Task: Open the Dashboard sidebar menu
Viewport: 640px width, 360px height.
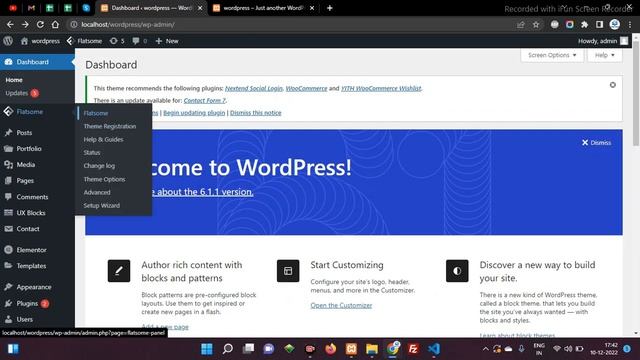Action: coord(37,62)
